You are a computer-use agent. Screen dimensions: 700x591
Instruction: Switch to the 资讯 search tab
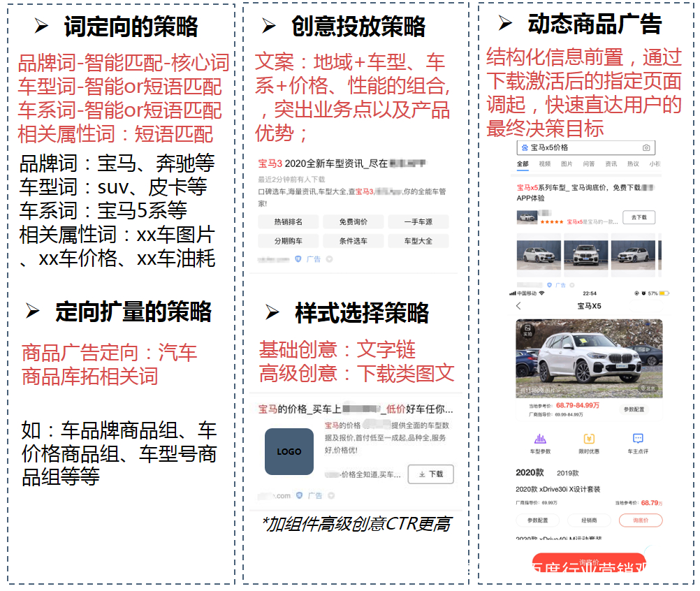click(x=611, y=164)
